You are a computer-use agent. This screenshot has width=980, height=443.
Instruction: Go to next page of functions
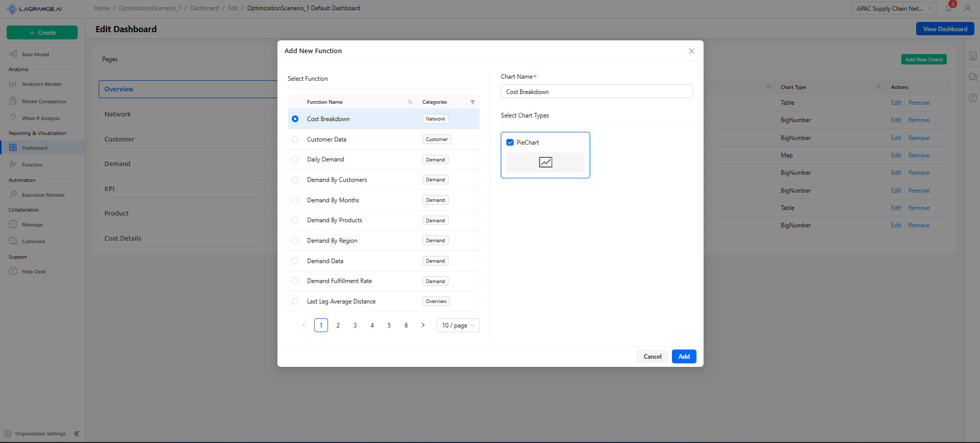(x=423, y=325)
